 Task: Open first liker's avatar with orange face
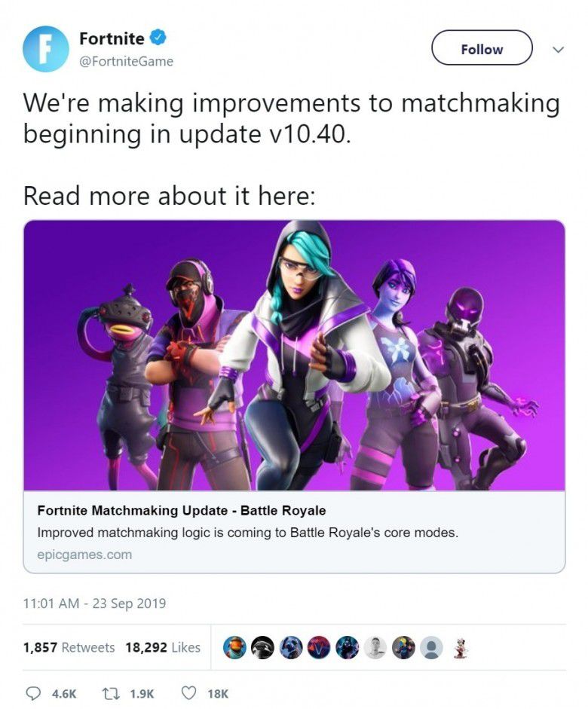tap(234, 647)
